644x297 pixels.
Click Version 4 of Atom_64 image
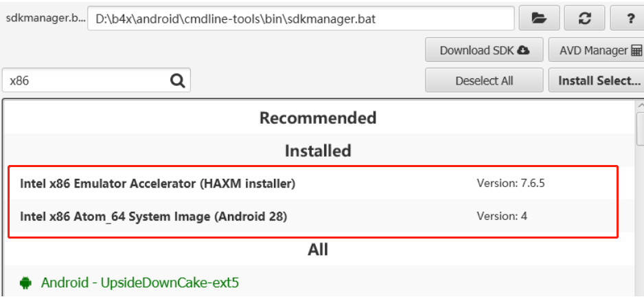pyautogui.click(x=502, y=217)
